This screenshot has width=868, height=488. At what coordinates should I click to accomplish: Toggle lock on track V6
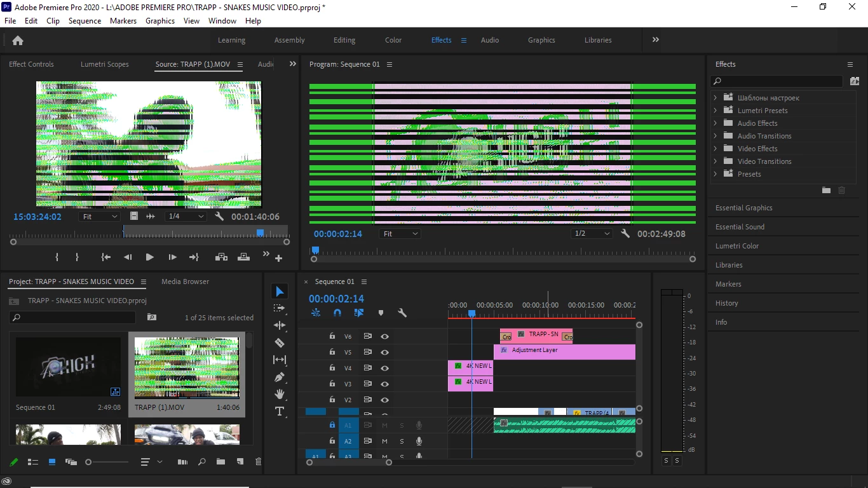[332, 336]
